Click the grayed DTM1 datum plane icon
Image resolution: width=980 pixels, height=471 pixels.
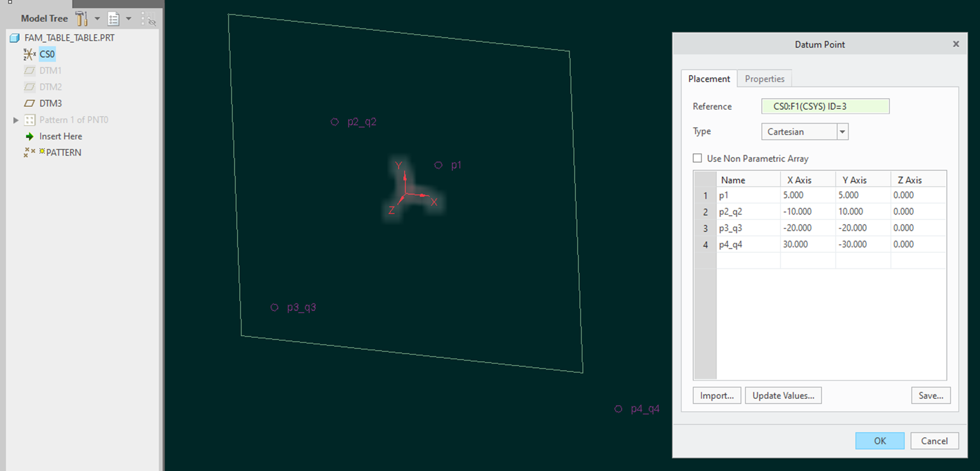[x=29, y=70]
